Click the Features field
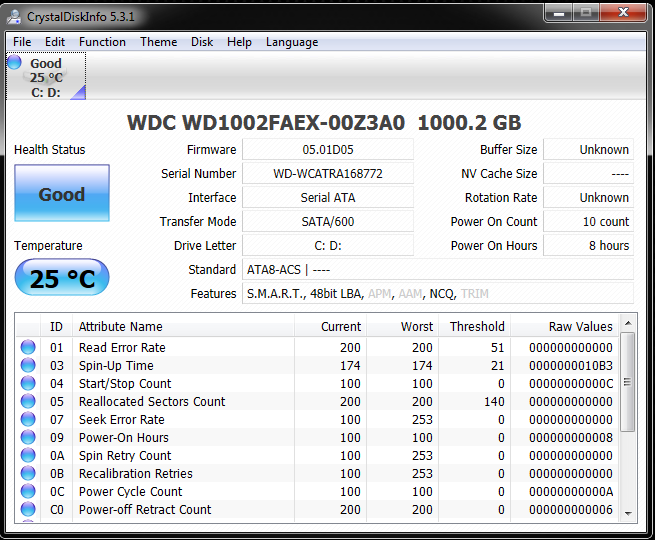The image size is (655, 540). coord(438,293)
